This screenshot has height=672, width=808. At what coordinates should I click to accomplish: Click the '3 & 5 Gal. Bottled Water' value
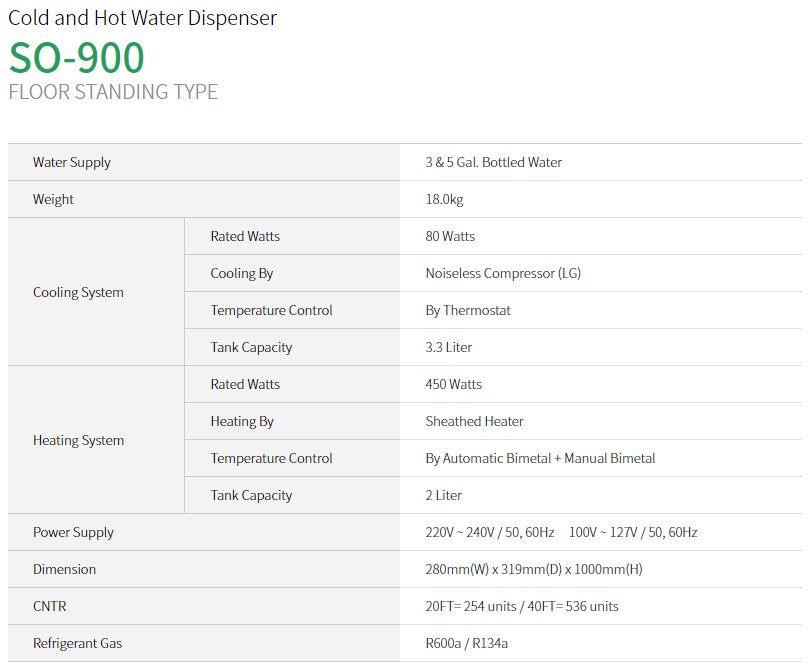[x=493, y=162]
